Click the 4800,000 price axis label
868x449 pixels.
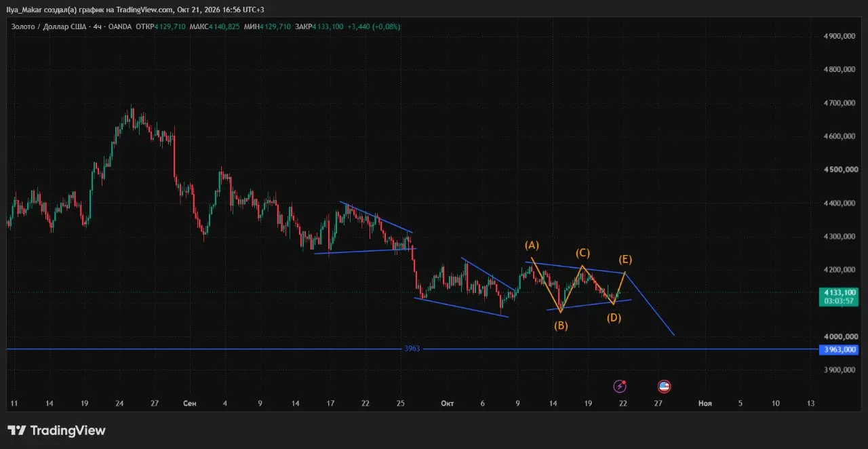pos(840,69)
